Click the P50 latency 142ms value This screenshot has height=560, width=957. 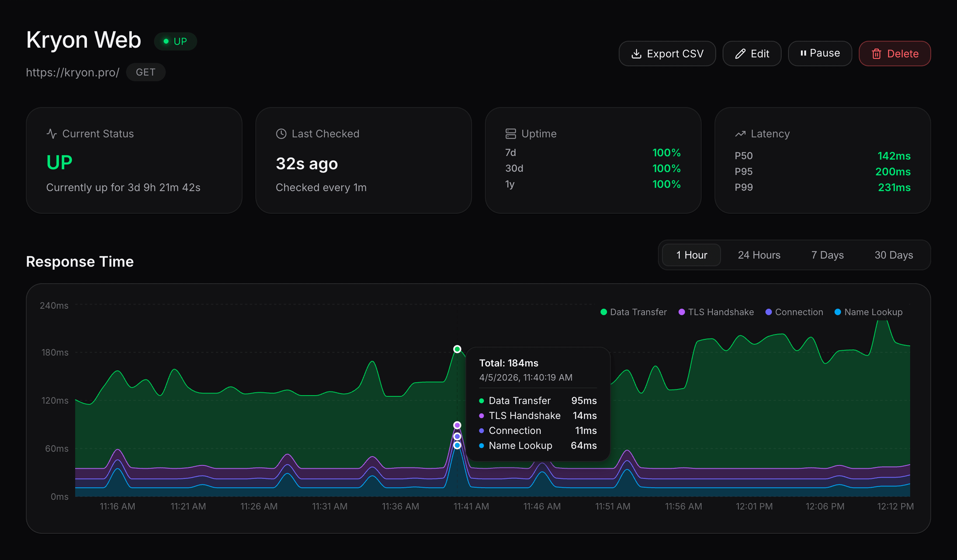(894, 156)
